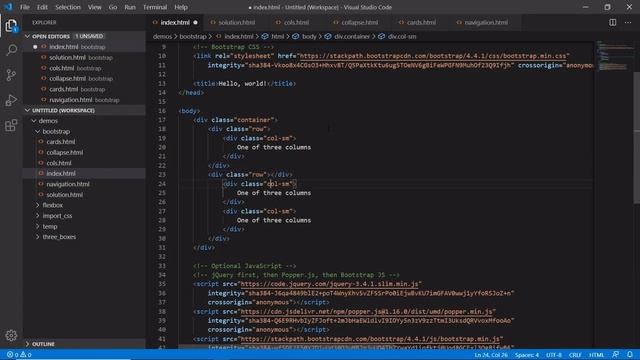
Task: Select the index.html editor tab
Action: point(175,22)
